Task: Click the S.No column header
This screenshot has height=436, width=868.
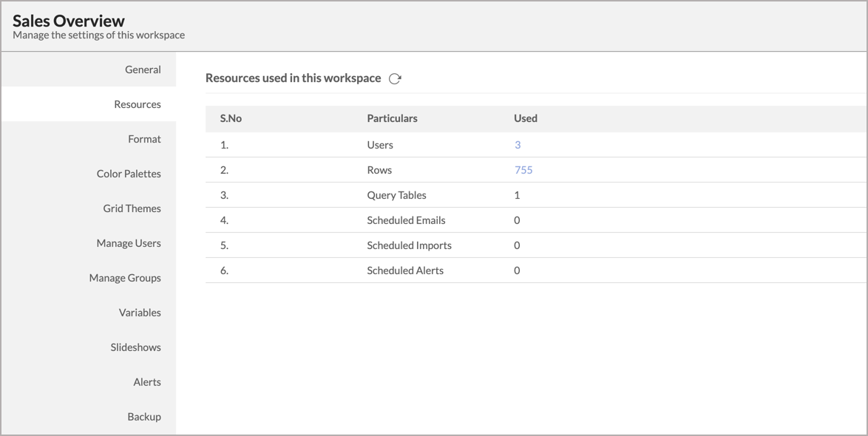Action: tap(231, 118)
